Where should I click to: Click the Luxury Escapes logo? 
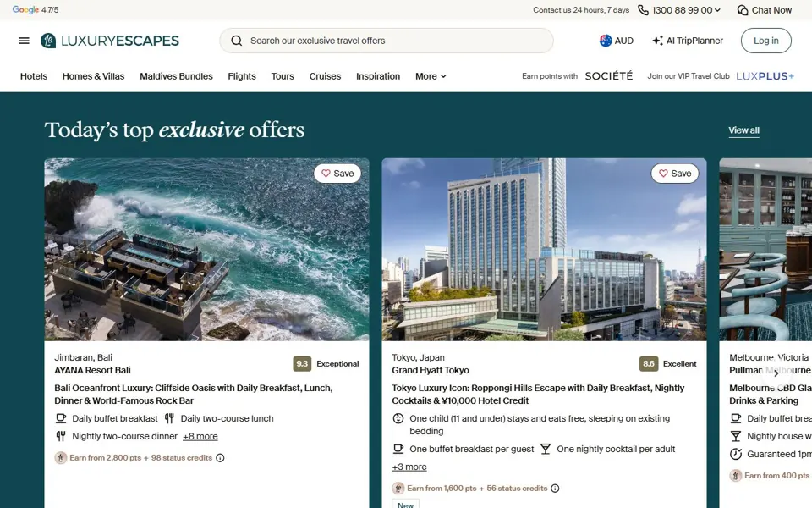(x=110, y=41)
